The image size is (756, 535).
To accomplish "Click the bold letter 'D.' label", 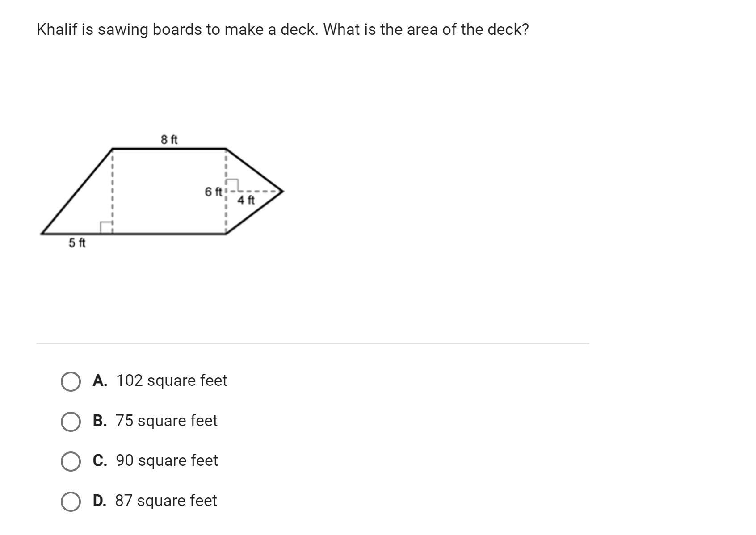I will pos(100,501).
